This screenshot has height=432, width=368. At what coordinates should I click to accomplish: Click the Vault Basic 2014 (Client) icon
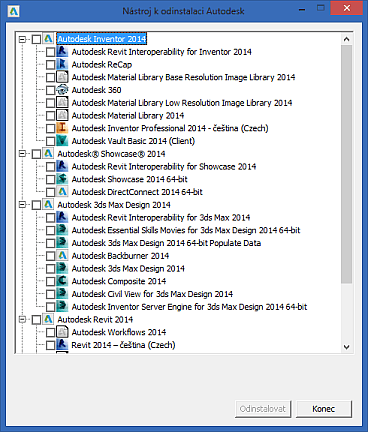pyautogui.click(x=62, y=141)
